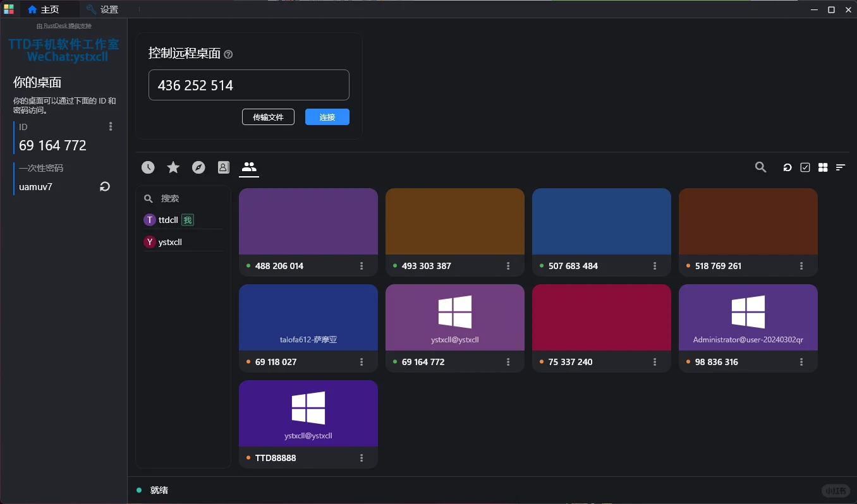
Task: Open the sort options icon
Action: tap(841, 167)
